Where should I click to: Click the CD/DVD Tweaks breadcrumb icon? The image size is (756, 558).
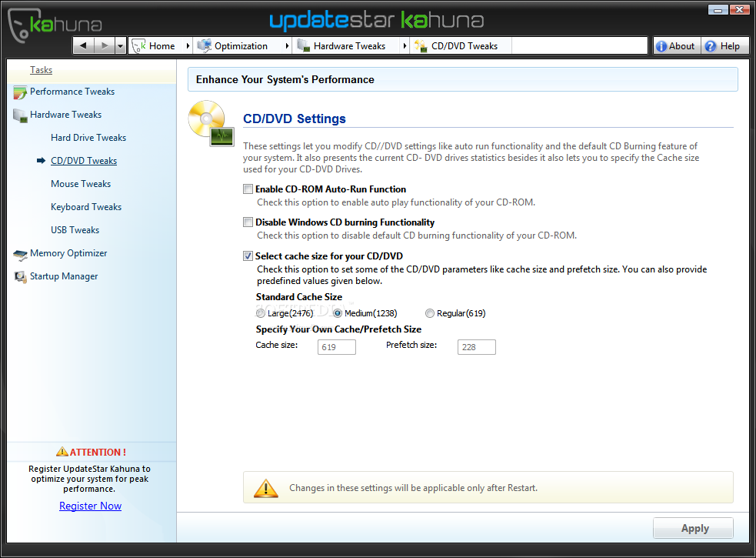(421, 46)
